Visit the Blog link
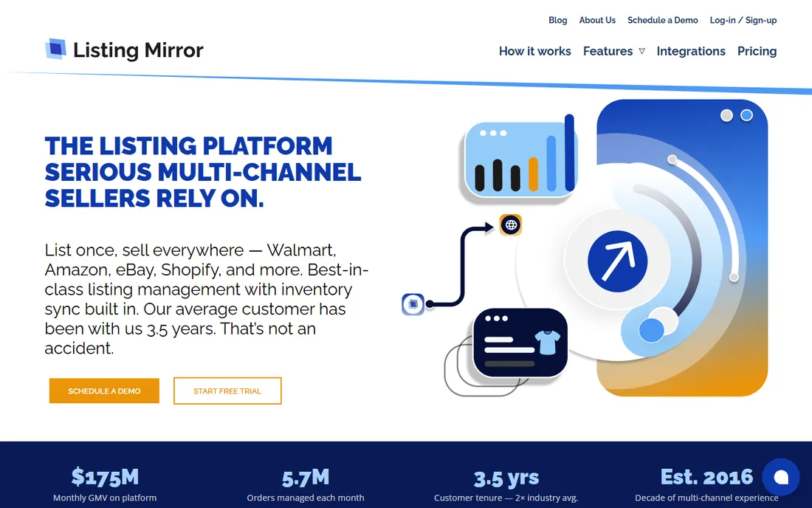812x508 pixels. tap(558, 20)
